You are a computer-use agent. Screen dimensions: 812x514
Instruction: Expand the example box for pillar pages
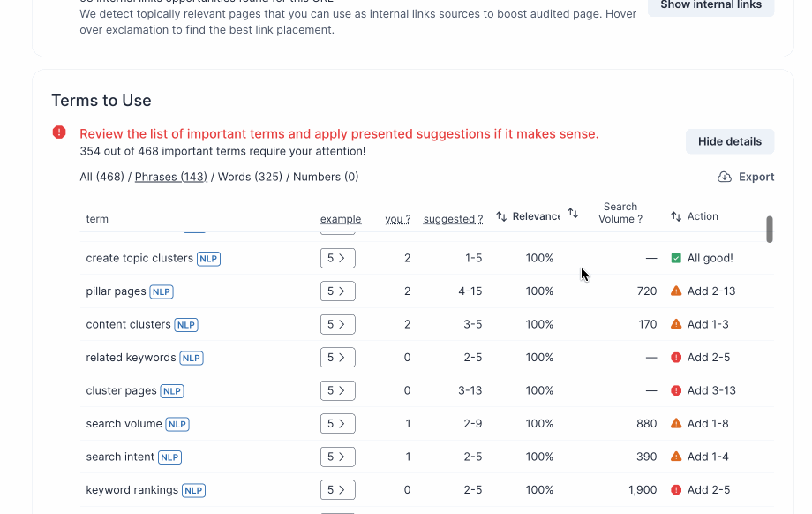[x=337, y=291]
